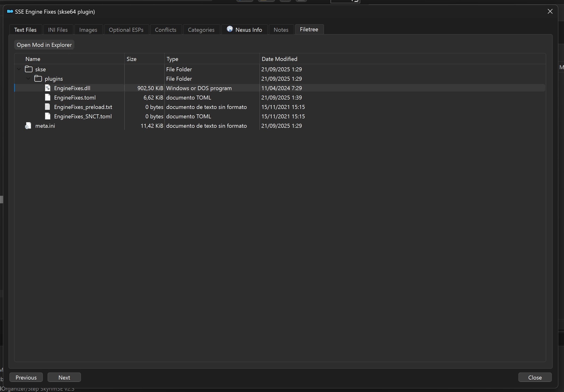Click the Nexus Info globe icon
Viewport: 564px width, 392px height.
pos(230,29)
